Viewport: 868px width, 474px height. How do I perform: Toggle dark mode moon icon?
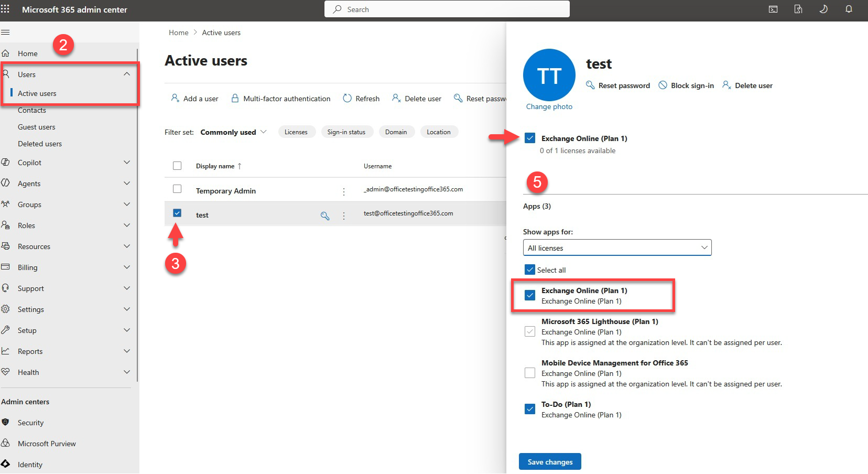tap(823, 9)
